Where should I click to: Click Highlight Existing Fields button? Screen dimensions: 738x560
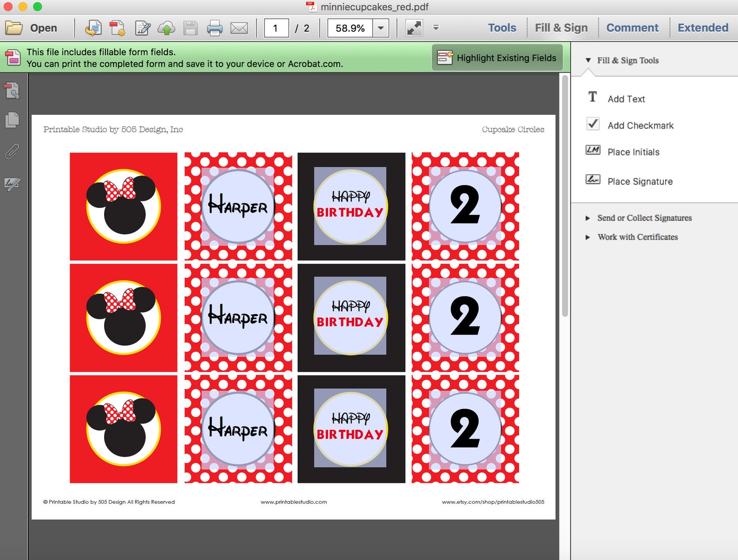click(x=497, y=58)
